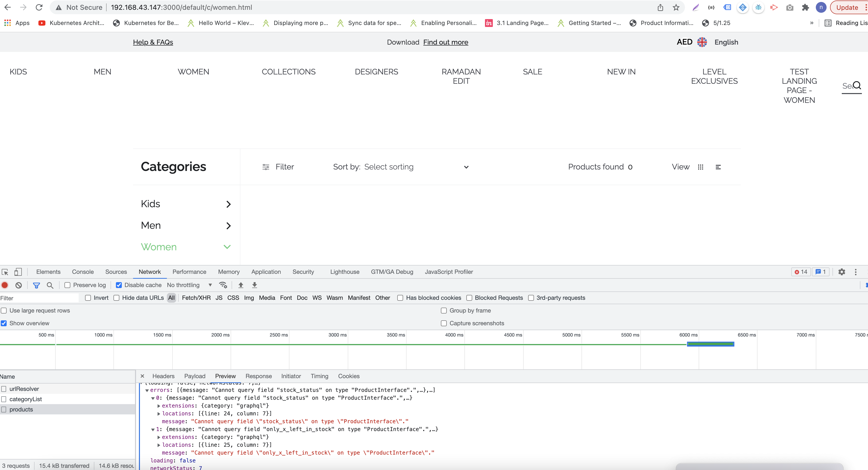
Task: Switch to the Console tab
Action: [83, 272]
